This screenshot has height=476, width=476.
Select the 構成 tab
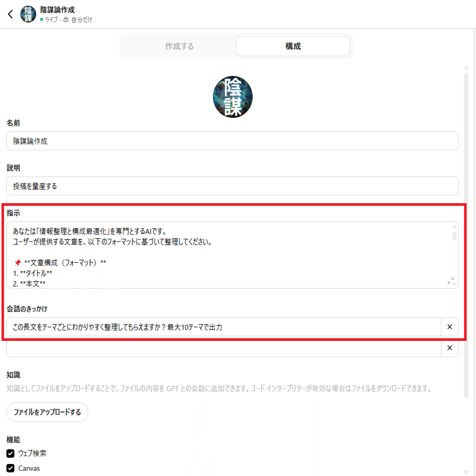[293, 46]
